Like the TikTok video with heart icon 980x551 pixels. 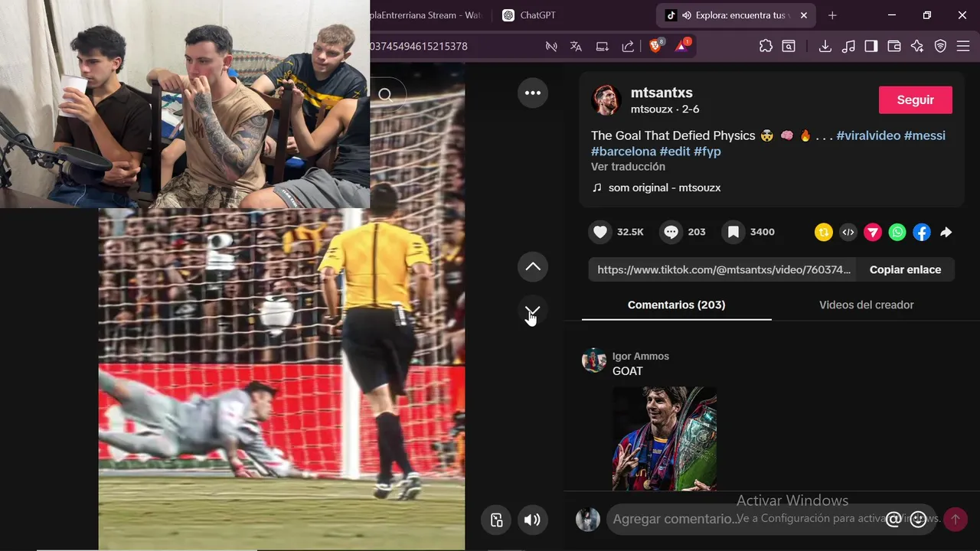click(600, 232)
